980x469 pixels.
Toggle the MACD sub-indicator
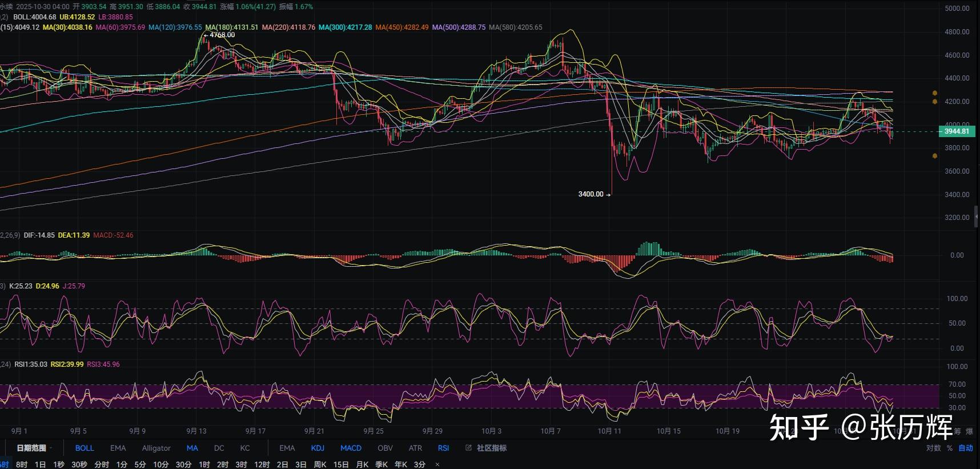pyautogui.click(x=351, y=448)
